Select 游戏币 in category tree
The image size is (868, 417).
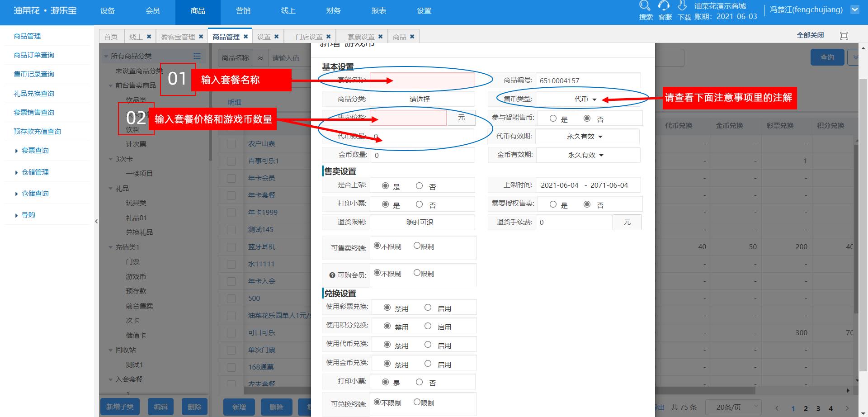[x=136, y=277]
